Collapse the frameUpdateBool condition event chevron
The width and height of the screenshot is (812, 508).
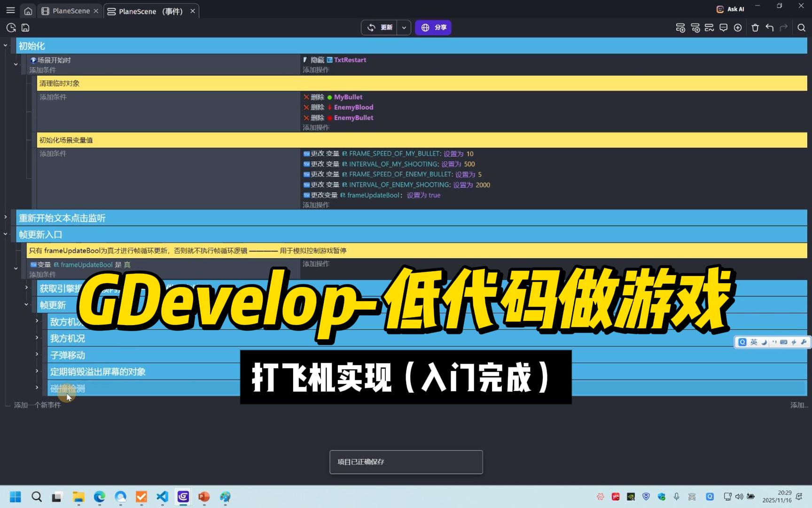click(x=16, y=269)
